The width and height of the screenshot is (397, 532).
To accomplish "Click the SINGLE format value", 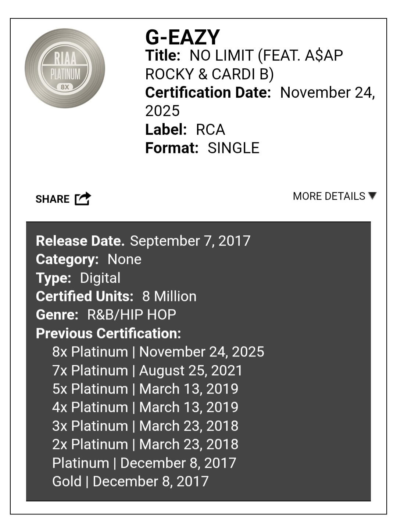I will point(233,148).
